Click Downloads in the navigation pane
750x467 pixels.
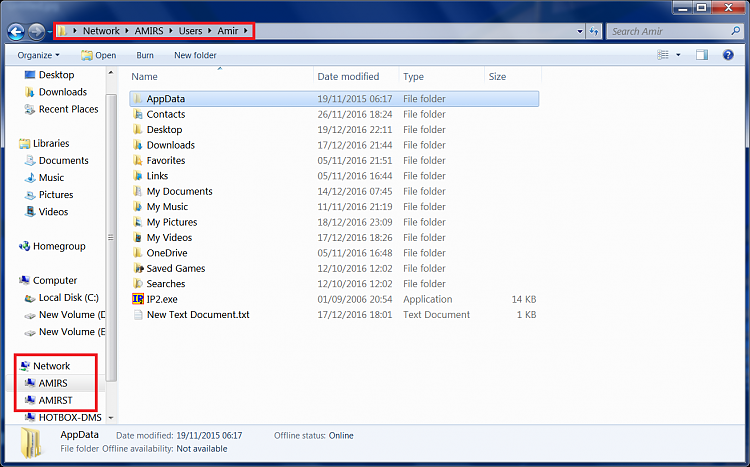pos(63,92)
